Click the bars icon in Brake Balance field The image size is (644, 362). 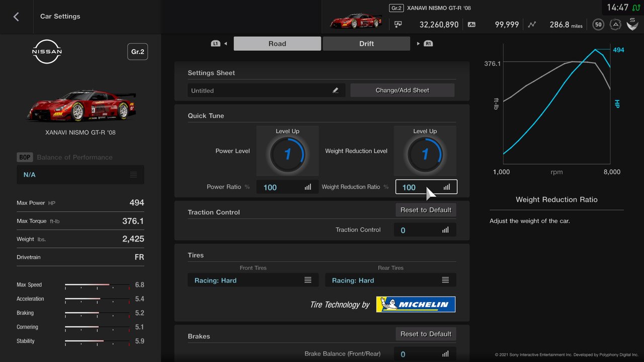pos(445,354)
